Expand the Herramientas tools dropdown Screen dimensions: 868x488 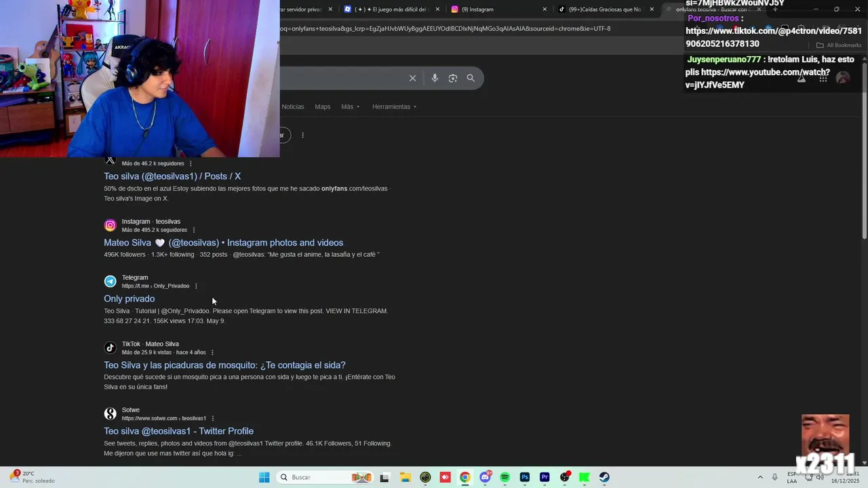(395, 106)
